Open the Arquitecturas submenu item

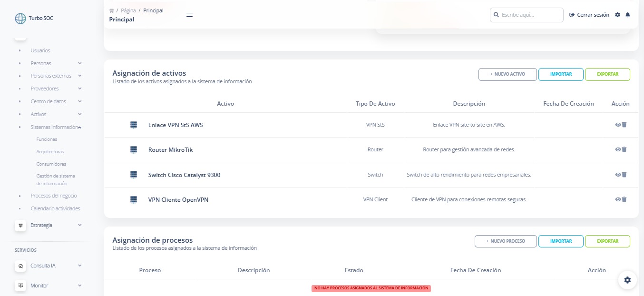50,152
